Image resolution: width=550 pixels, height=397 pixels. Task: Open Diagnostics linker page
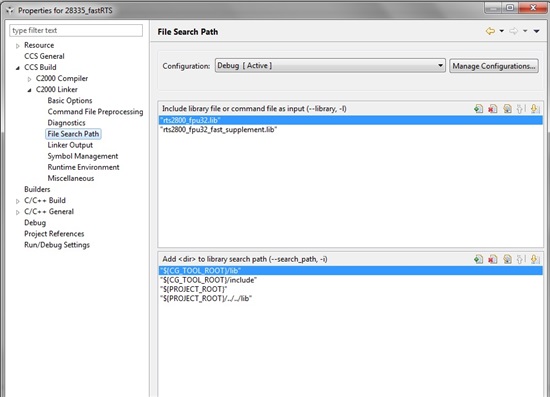(66, 123)
